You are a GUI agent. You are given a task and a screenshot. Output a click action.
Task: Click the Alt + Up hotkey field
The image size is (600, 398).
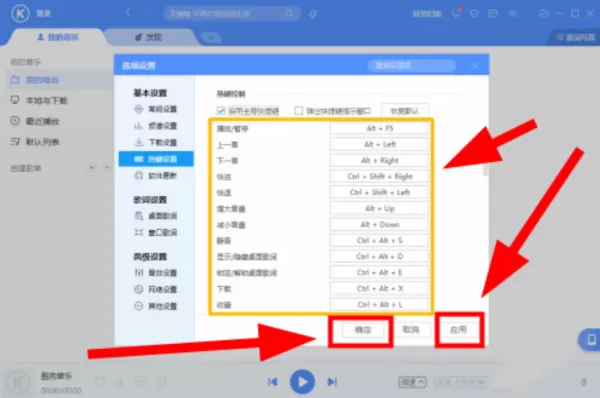(380, 208)
